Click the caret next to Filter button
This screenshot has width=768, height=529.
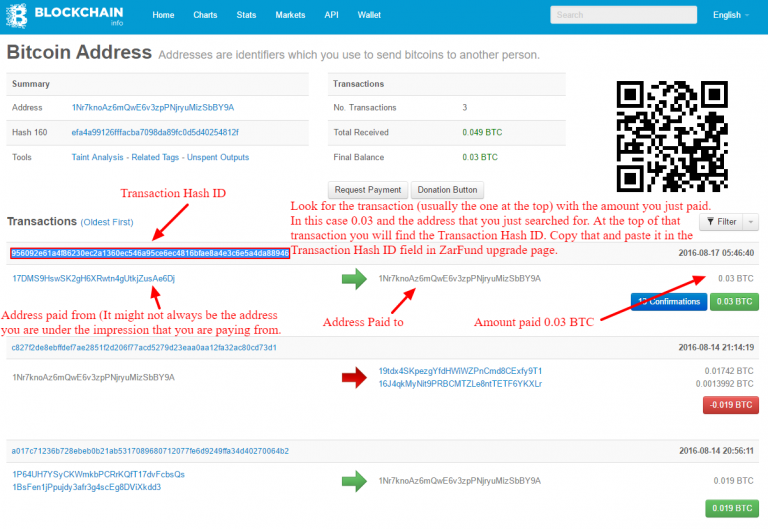coord(752,221)
